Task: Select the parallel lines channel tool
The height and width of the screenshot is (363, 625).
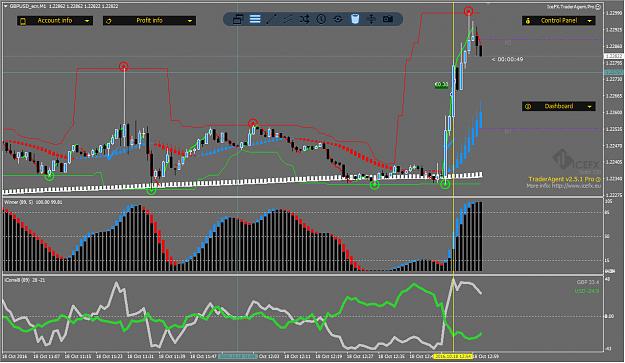Action: pos(287,19)
